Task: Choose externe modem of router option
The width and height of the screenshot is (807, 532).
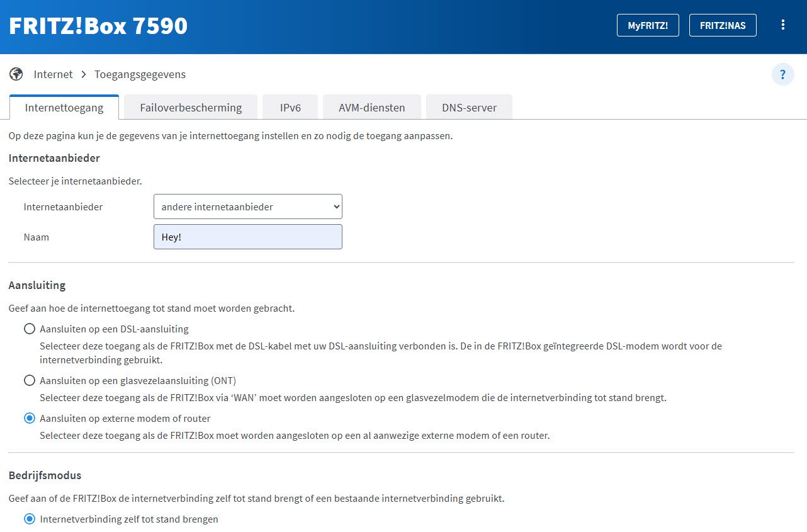Action: click(x=29, y=418)
